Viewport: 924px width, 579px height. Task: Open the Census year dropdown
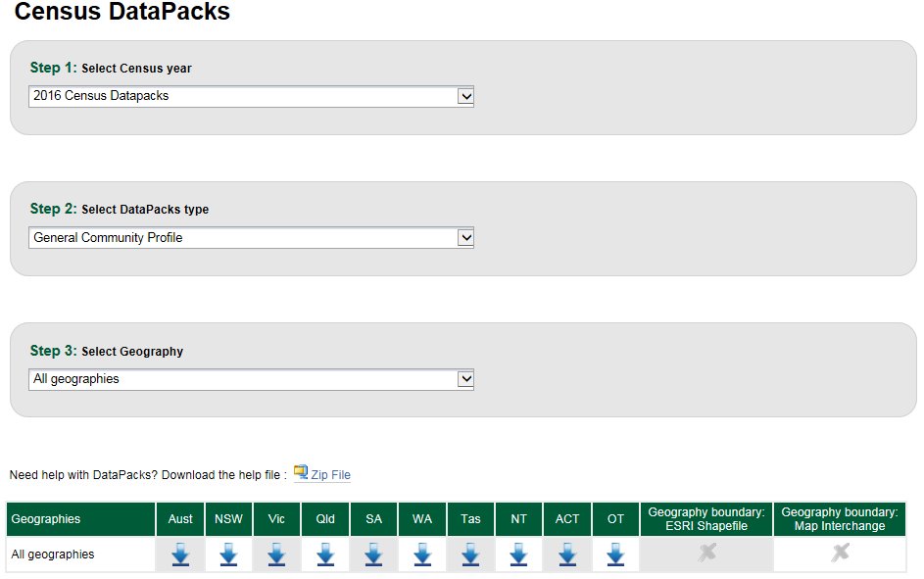click(x=251, y=96)
